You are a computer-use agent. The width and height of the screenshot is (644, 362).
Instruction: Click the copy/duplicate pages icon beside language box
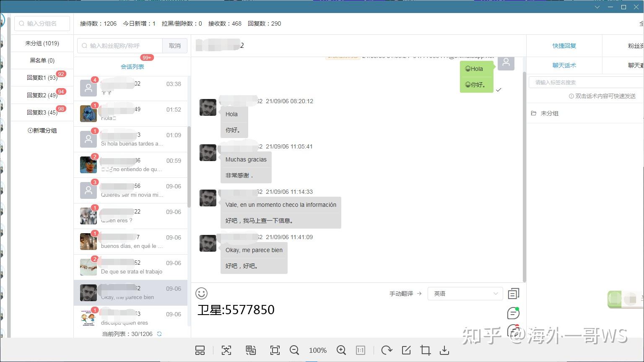pos(514,294)
